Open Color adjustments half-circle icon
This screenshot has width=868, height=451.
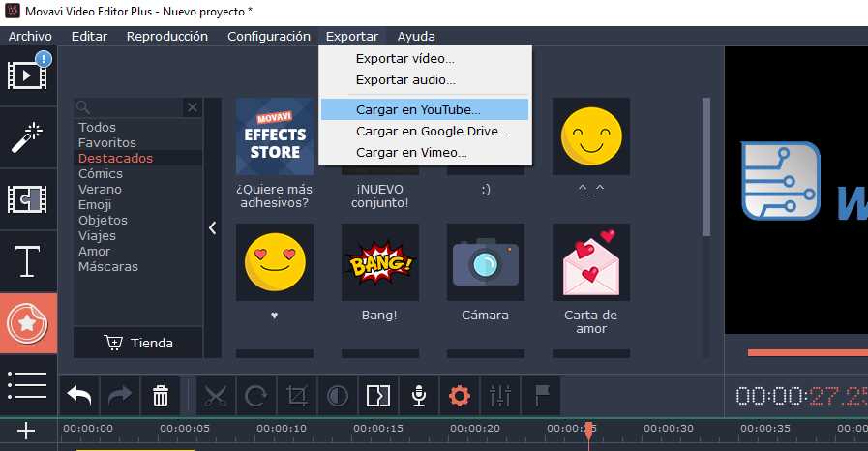click(337, 396)
